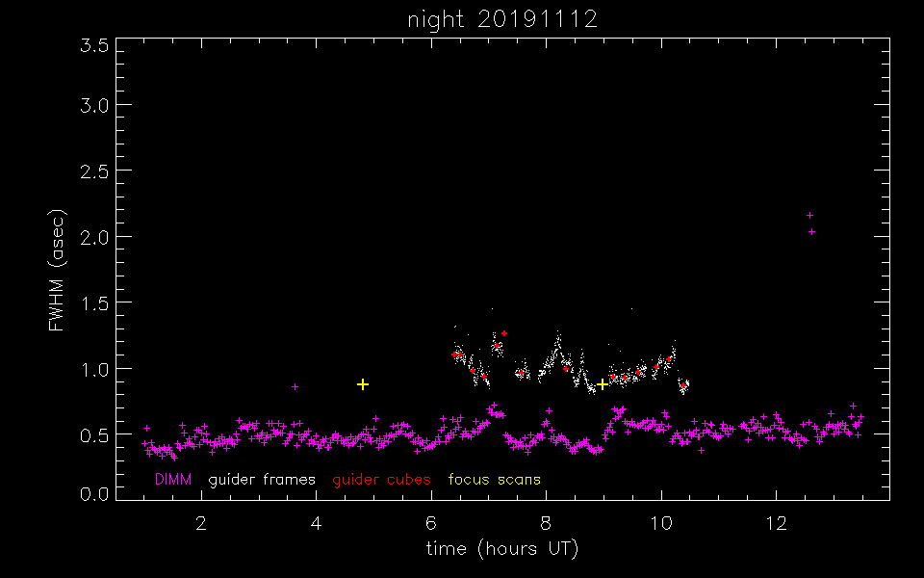Click the highest magenta DIMM outlier above 2.0
This screenshot has width=924, height=578.
[x=809, y=215]
